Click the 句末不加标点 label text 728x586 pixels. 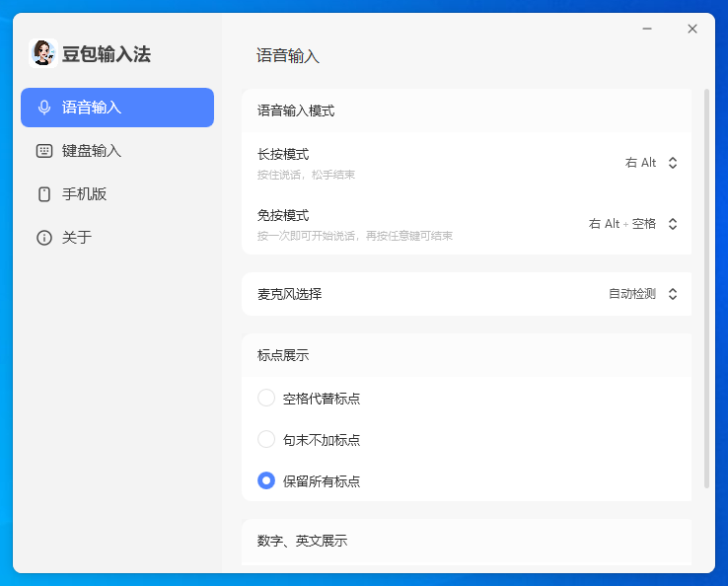tap(322, 440)
